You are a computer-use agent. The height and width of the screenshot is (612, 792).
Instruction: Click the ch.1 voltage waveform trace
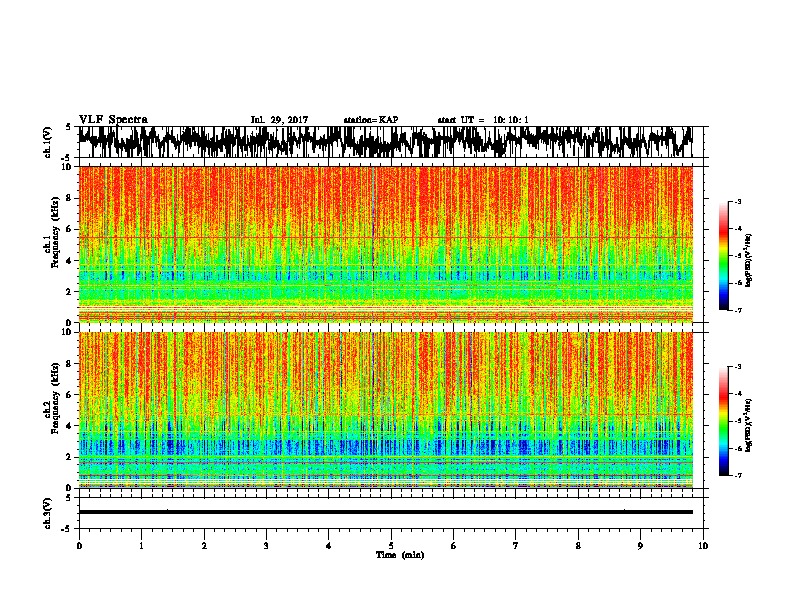point(385,142)
